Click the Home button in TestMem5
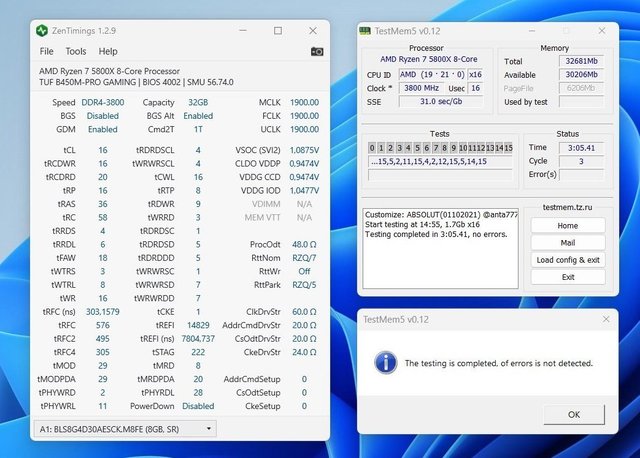 (x=567, y=226)
